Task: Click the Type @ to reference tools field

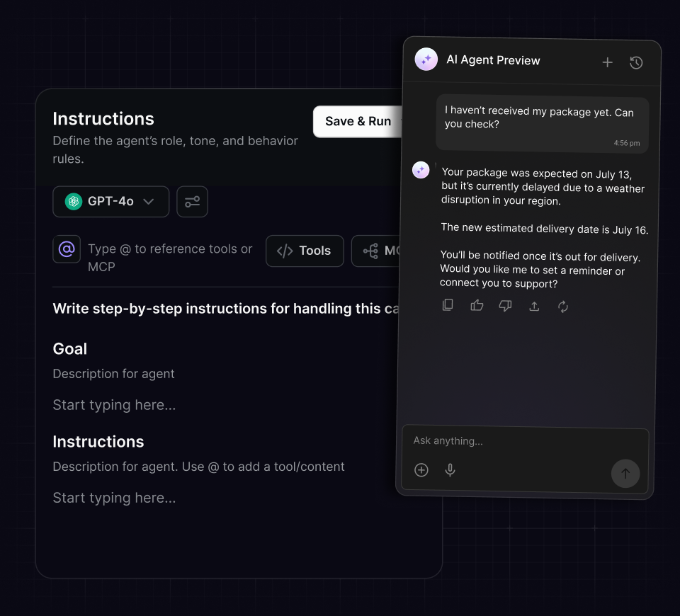Action: coord(170,258)
